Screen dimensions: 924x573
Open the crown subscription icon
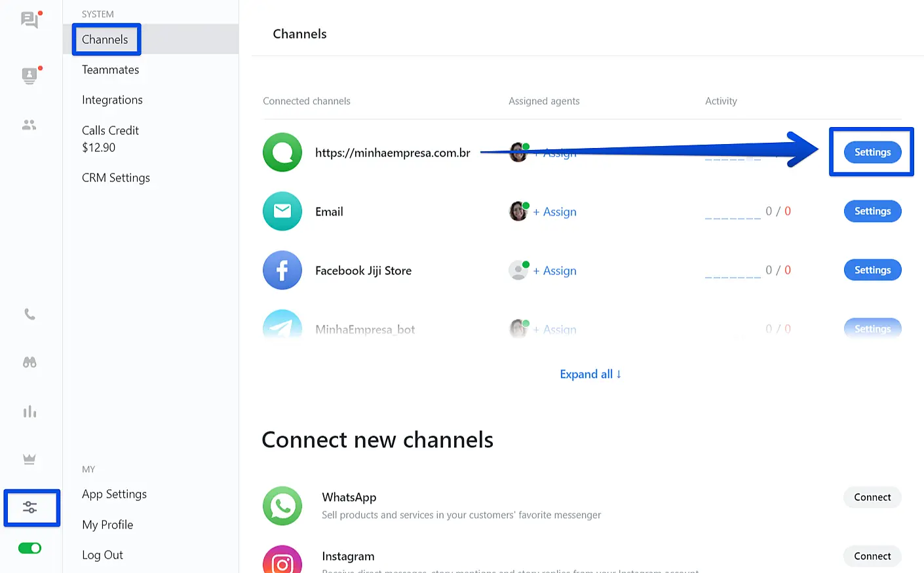[29, 459]
